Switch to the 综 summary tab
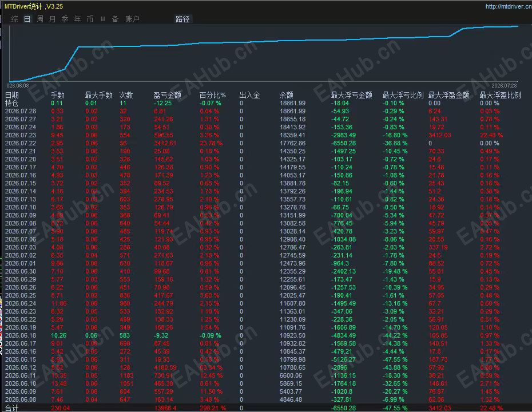 coord(15,19)
